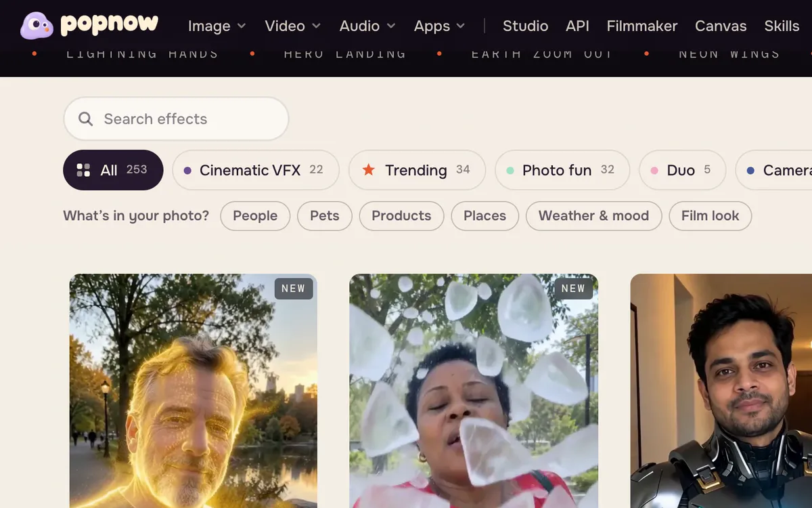
Task: Open the API link
Action: 577,26
